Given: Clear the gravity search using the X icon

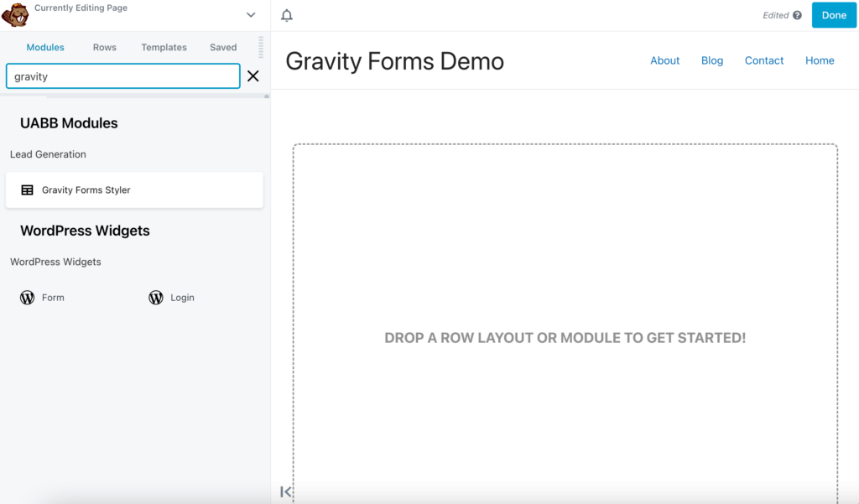Looking at the screenshot, I should (x=253, y=75).
